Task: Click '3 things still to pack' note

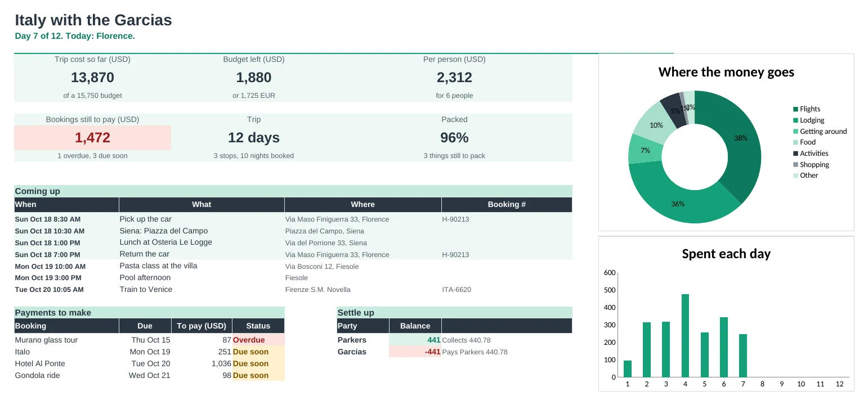Action: click(x=454, y=156)
